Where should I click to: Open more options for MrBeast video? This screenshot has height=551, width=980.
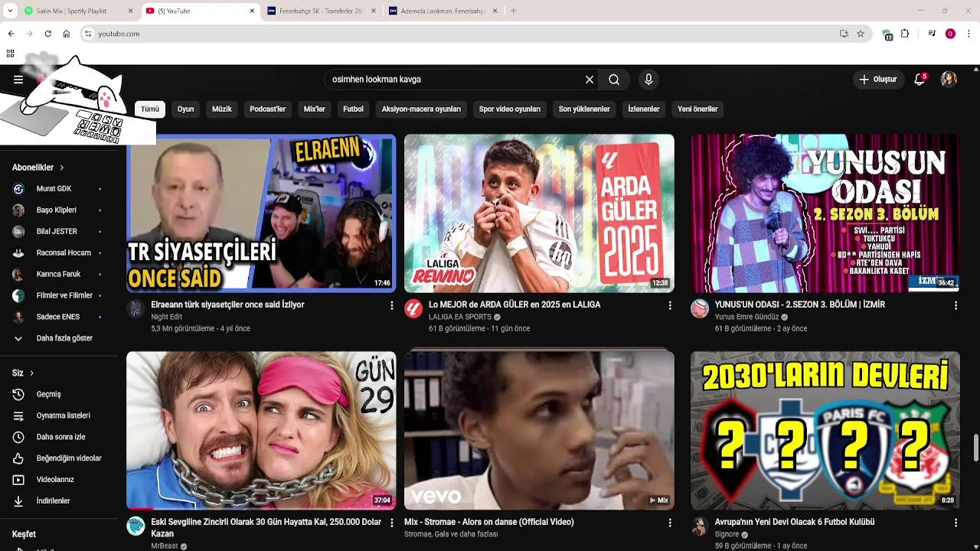392,523
